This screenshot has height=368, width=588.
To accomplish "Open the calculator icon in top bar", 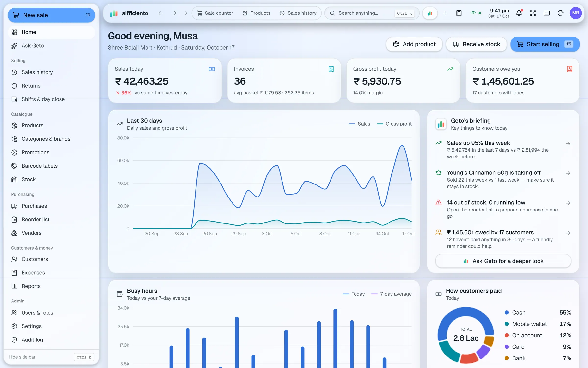I will tap(459, 13).
